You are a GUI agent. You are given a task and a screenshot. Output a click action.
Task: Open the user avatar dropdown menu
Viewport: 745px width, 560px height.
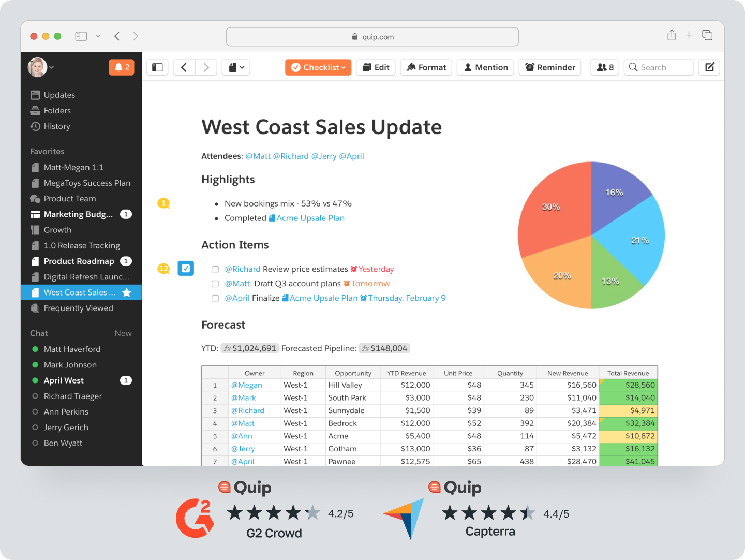(x=41, y=67)
